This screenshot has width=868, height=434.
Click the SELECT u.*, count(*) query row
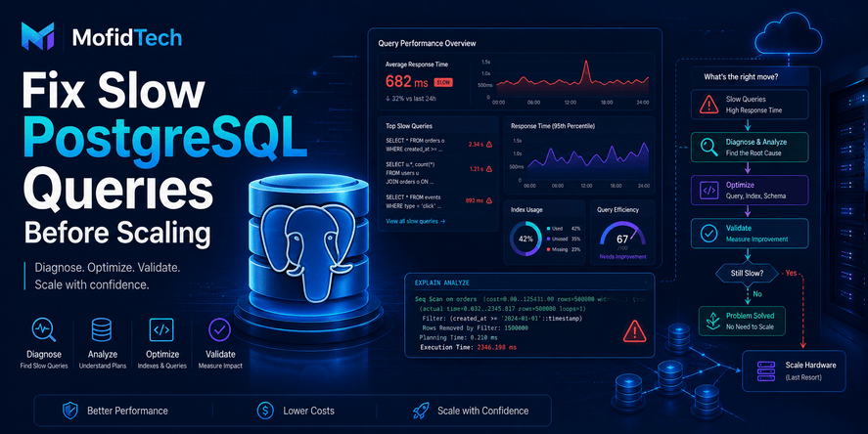point(439,173)
